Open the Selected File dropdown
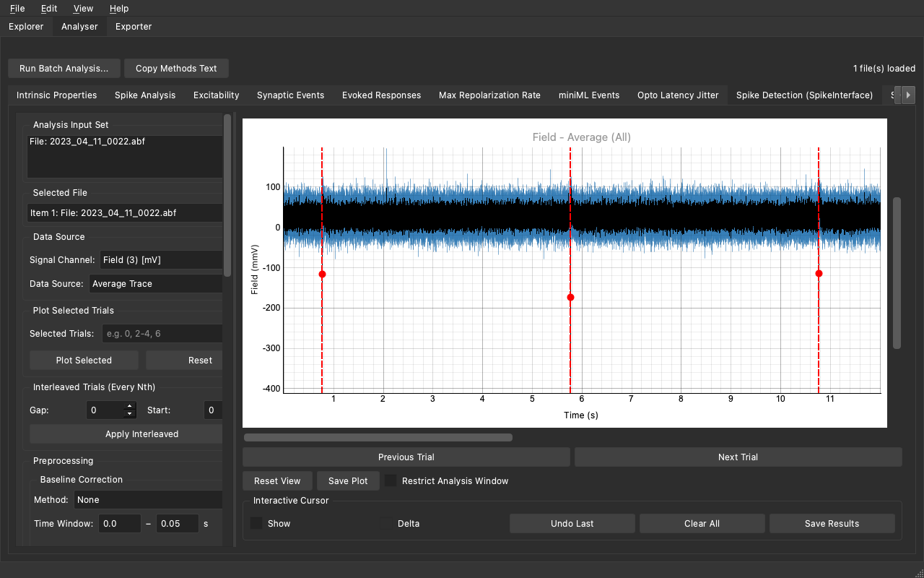 [125, 213]
